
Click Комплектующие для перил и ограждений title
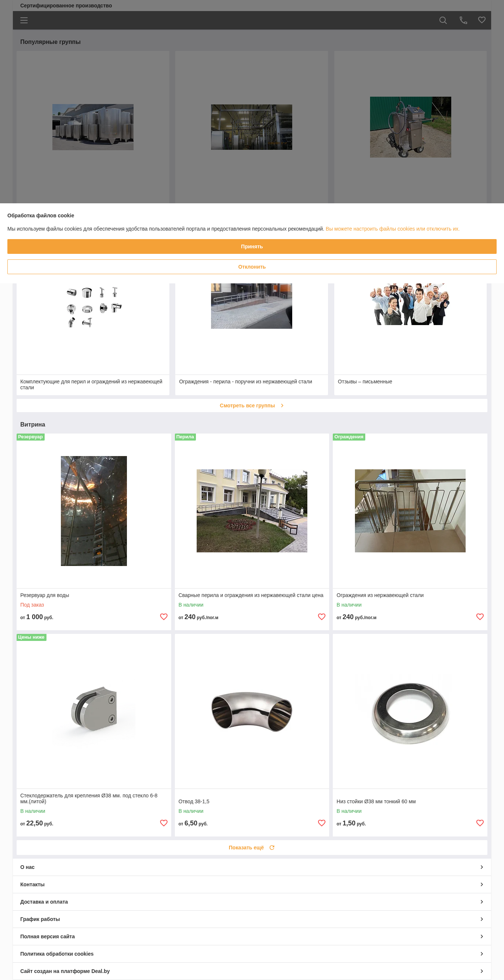tap(91, 384)
